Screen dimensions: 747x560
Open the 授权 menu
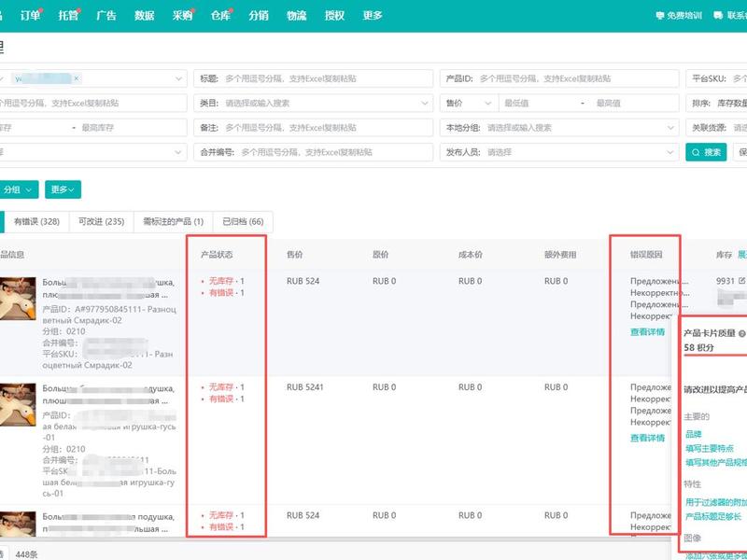pyautogui.click(x=334, y=15)
